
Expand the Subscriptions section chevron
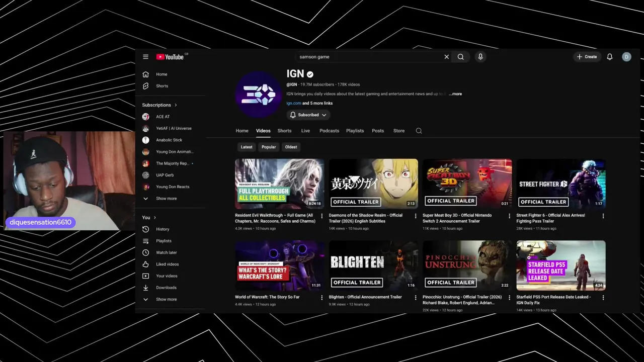(x=176, y=105)
